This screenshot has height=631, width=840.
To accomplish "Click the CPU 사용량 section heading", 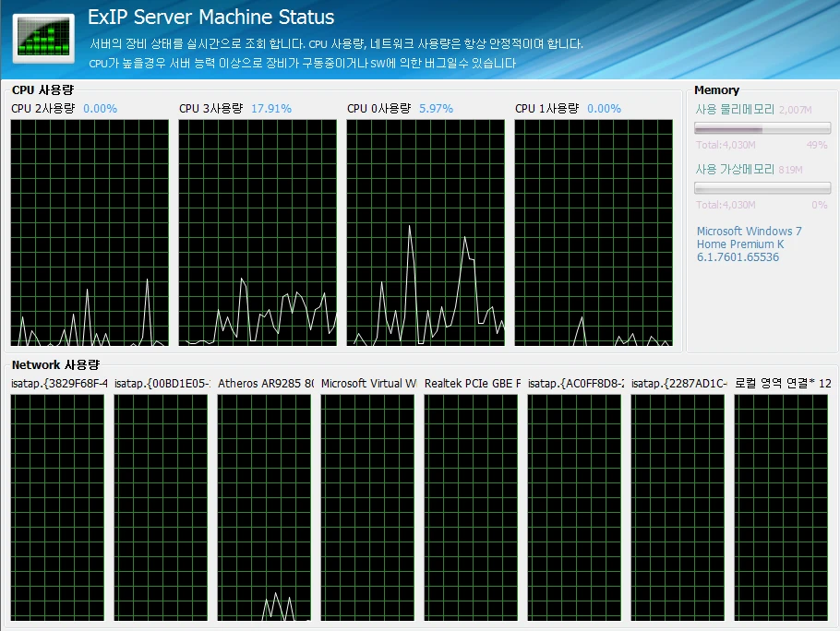I will pyautogui.click(x=42, y=89).
